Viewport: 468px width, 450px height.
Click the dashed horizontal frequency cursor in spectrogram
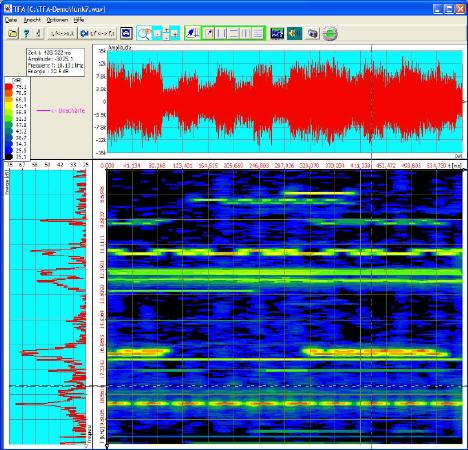coord(284,386)
